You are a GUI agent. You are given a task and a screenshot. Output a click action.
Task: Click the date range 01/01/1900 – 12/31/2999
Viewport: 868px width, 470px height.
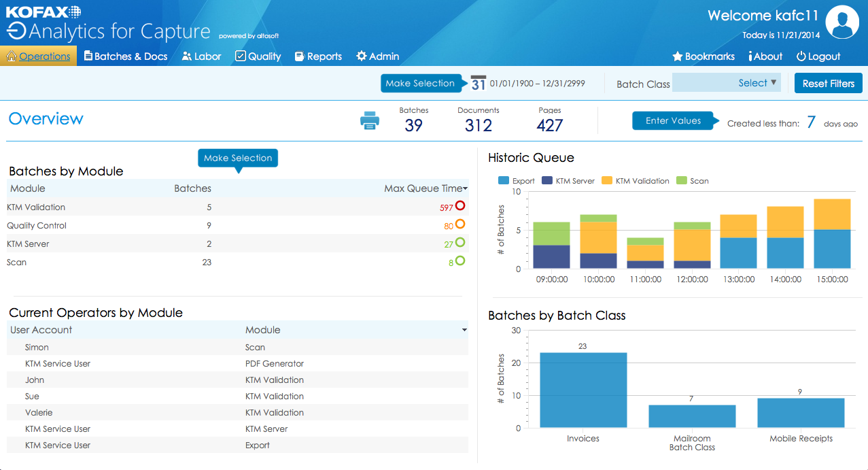(537, 84)
